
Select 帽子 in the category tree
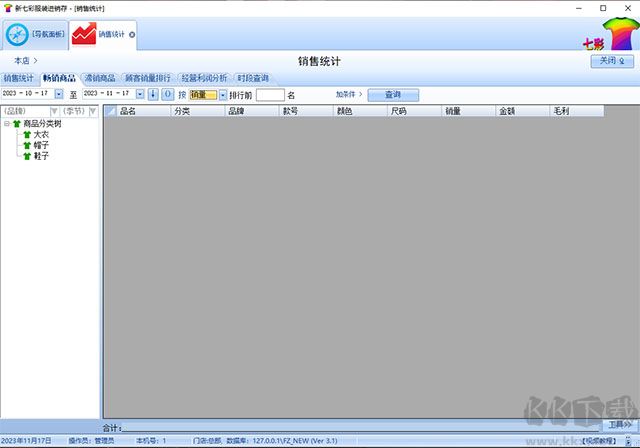point(41,145)
